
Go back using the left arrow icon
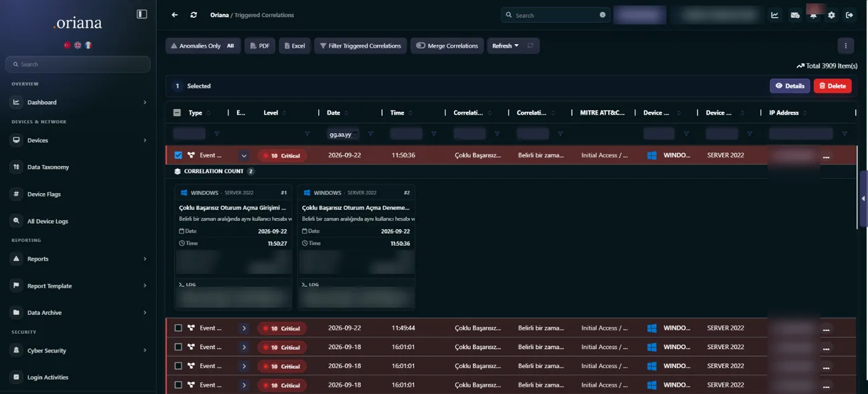point(175,15)
